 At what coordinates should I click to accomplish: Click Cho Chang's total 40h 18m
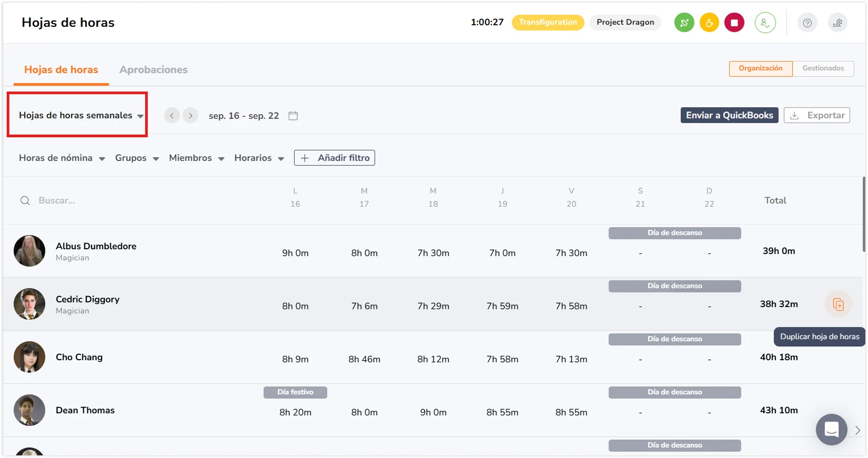coord(779,357)
